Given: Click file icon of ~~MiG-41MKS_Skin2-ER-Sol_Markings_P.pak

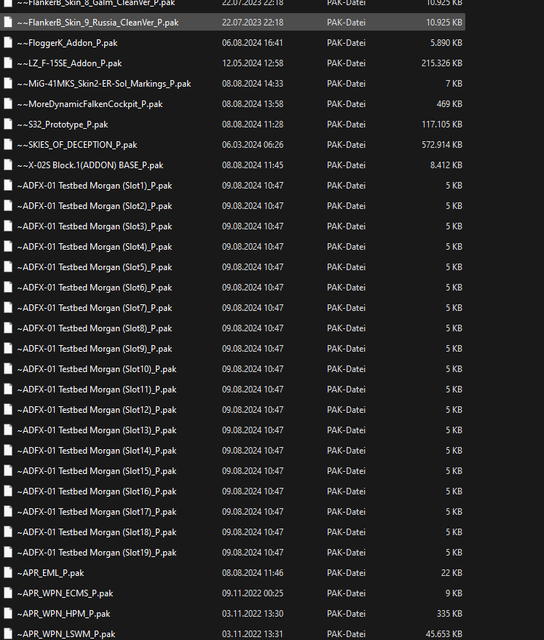Looking at the screenshot, I should point(8,83).
